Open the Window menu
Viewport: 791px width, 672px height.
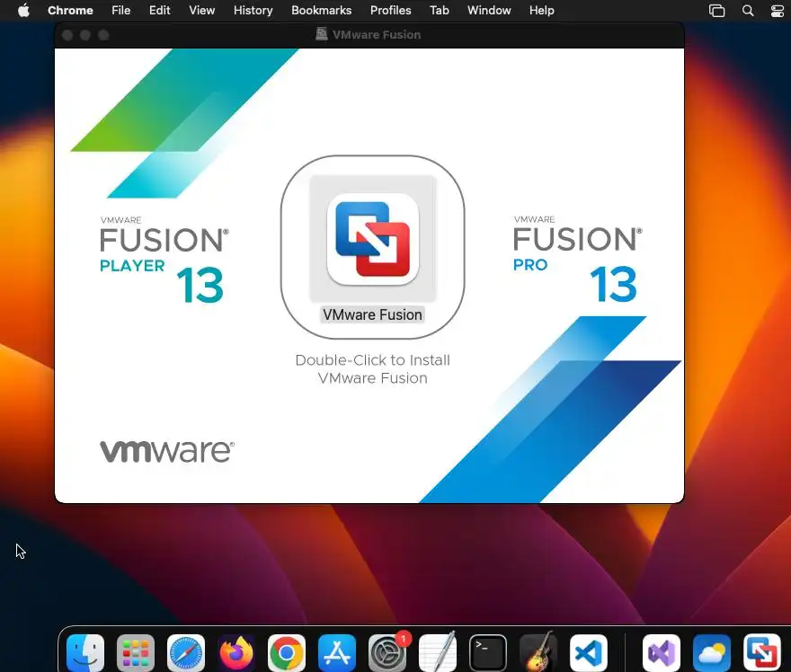point(489,10)
